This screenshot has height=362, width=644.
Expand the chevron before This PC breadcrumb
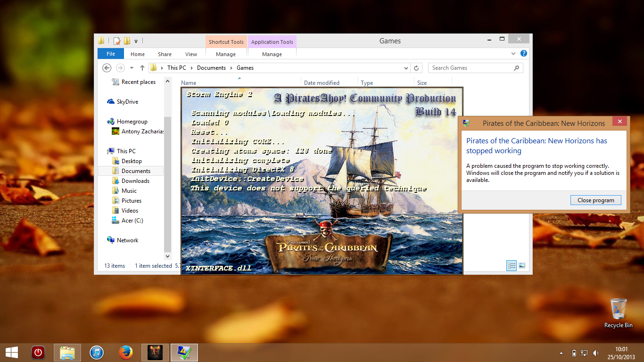[x=162, y=68]
